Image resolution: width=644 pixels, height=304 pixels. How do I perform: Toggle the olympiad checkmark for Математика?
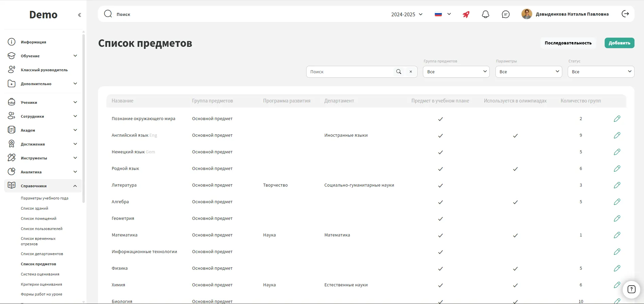(x=515, y=235)
